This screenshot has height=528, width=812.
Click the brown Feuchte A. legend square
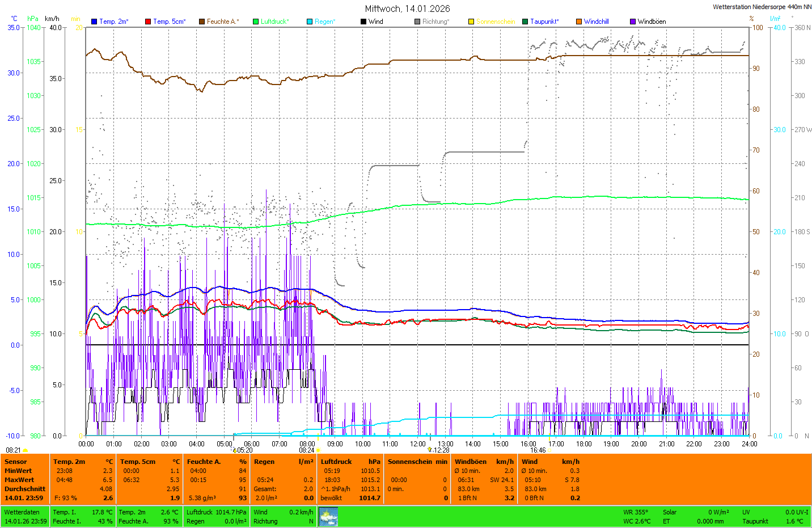coord(202,22)
